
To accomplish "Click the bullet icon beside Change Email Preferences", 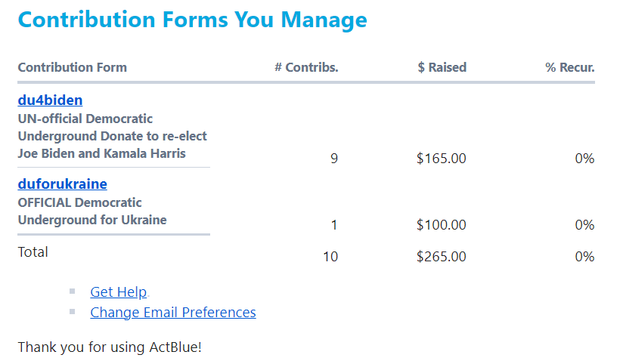I will (73, 311).
